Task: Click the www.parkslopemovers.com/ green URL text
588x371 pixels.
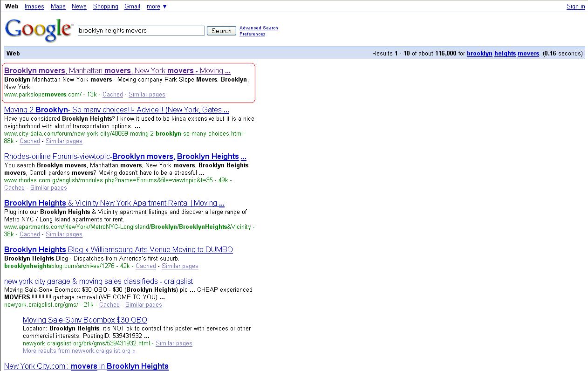Action: [x=43, y=95]
